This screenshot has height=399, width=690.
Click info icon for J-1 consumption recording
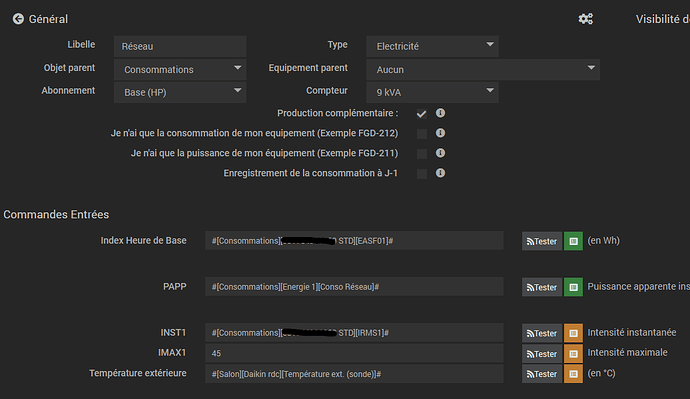(x=440, y=173)
